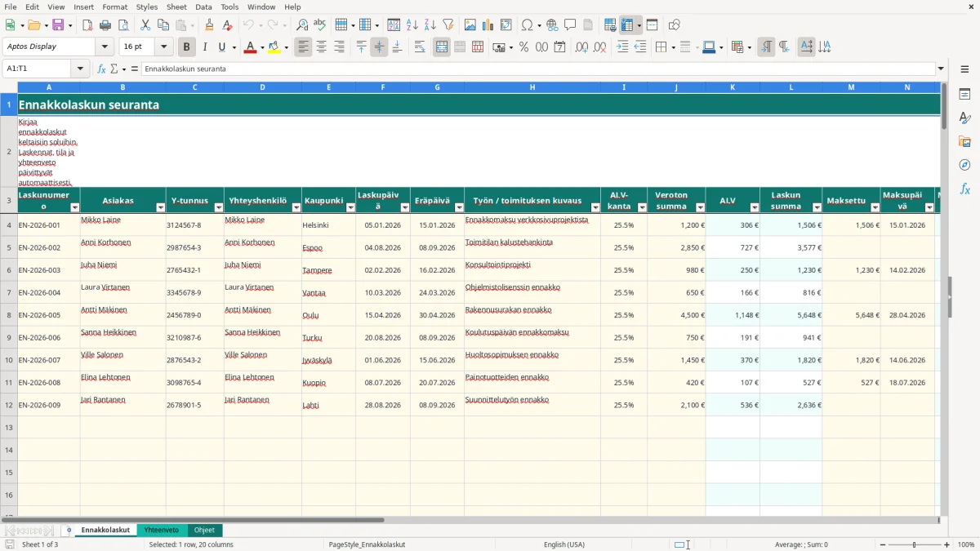The image size is (980, 551).
Task: Click the Print icon
Action: pyautogui.click(x=105, y=25)
